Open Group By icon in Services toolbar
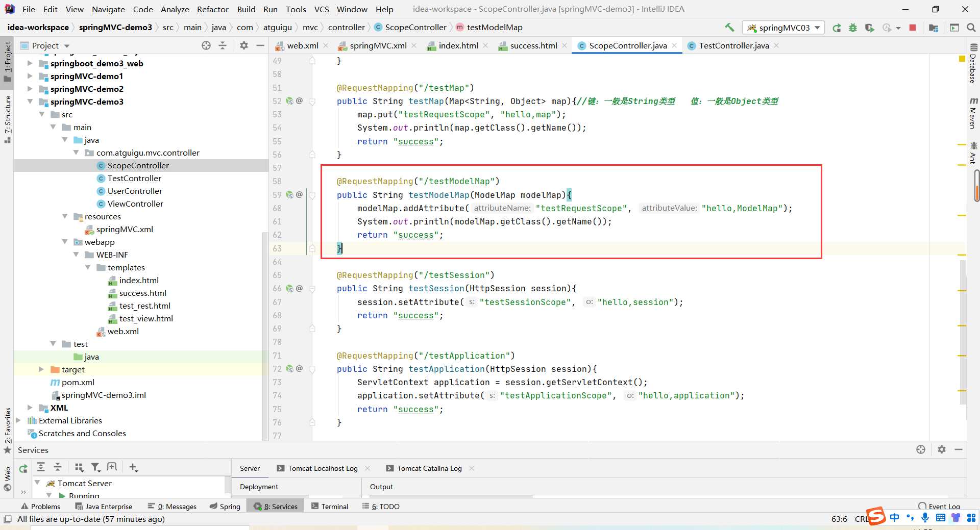The height and width of the screenshot is (530, 980). 79,467
